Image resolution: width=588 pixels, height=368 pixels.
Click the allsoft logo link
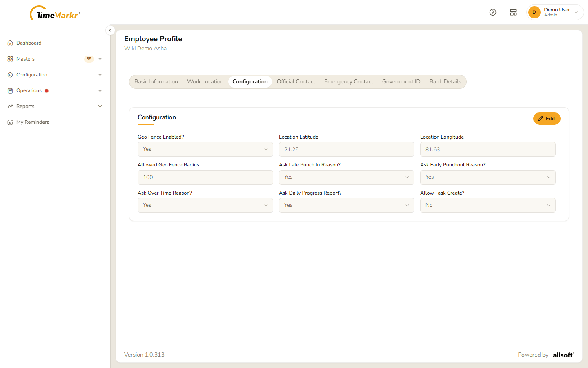(x=563, y=355)
